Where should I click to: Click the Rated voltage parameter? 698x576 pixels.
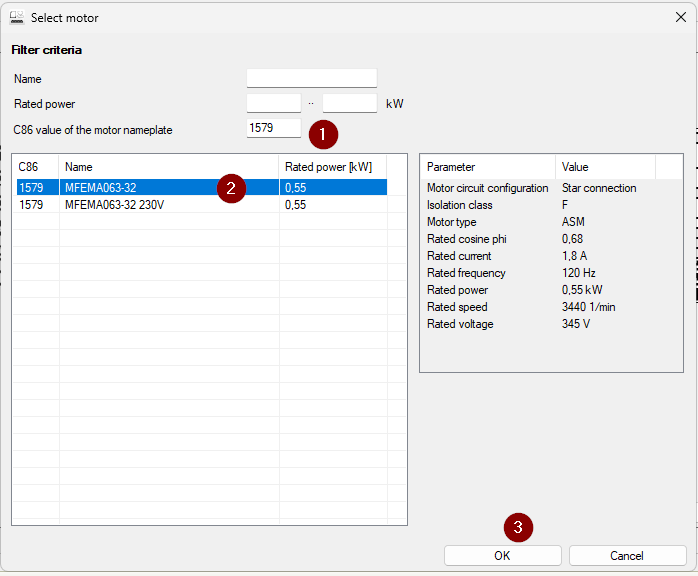(460, 324)
